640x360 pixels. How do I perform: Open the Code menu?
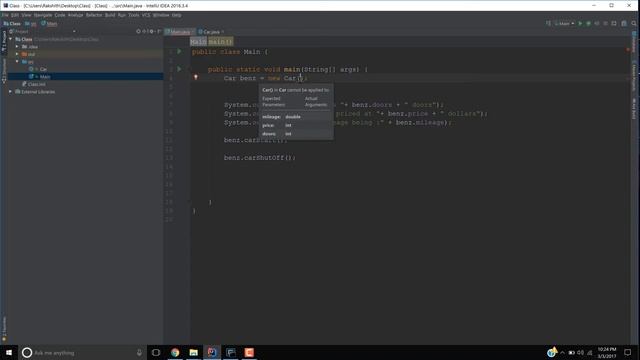[60, 15]
